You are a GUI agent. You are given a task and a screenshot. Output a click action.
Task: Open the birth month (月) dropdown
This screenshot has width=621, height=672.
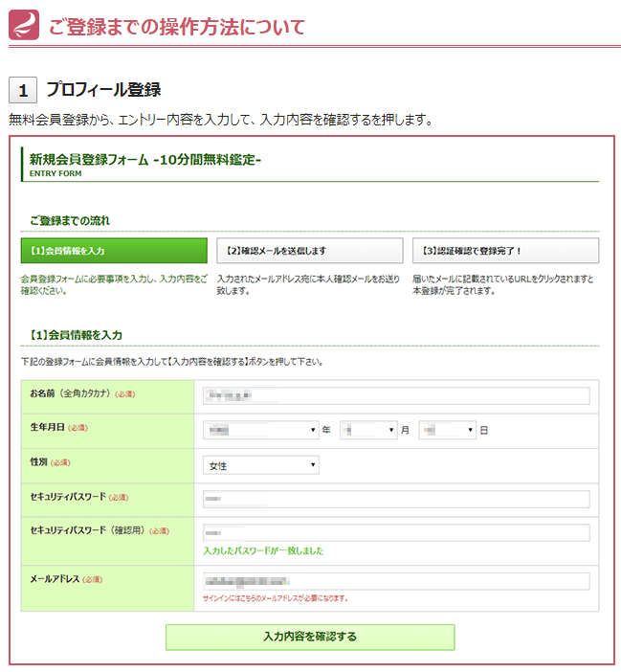[x=367, y=431]
